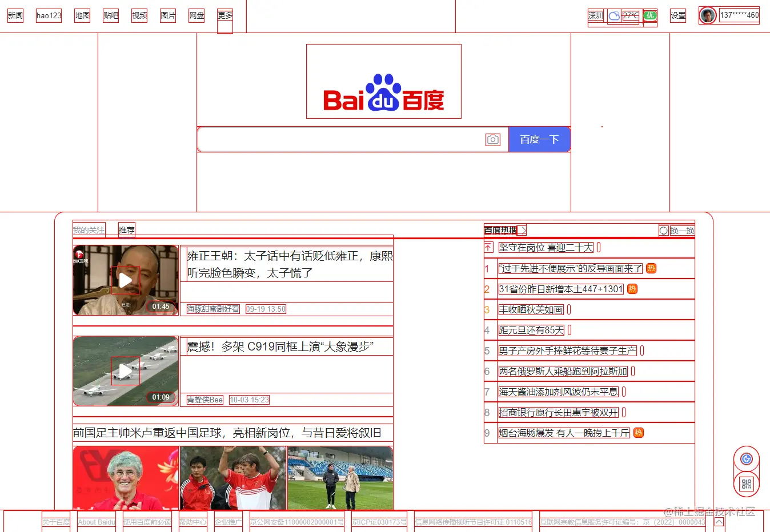Open About Baidu footer link
The height and width of the screenshot is (532, 770).
coord(97,522)
